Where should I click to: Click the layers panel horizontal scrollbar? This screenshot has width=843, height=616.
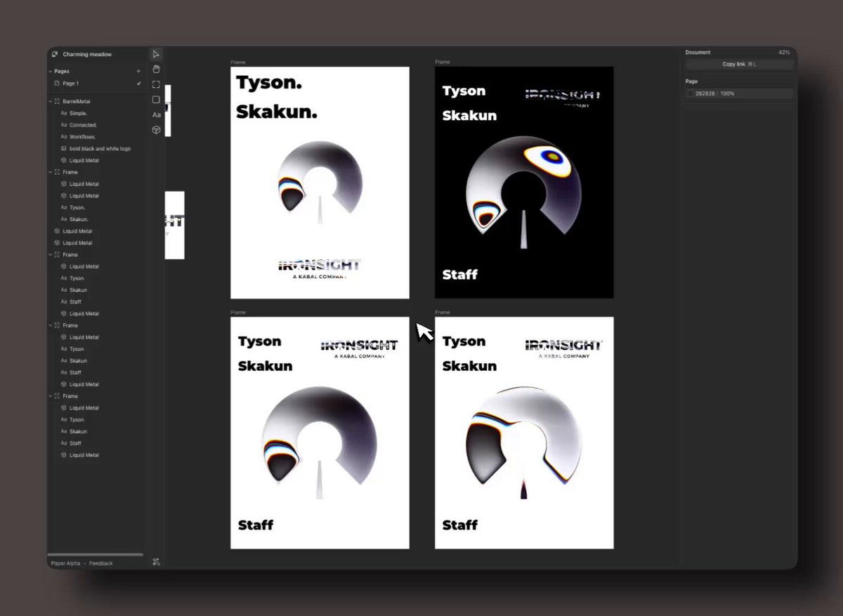[96, 555]
